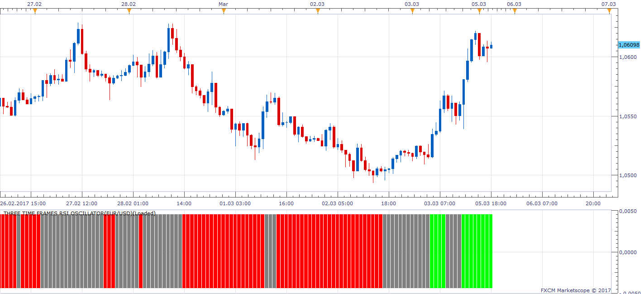The image size is (644, 294).
Task: Click the 1,0600 price axis label
Action: [629, 57]
